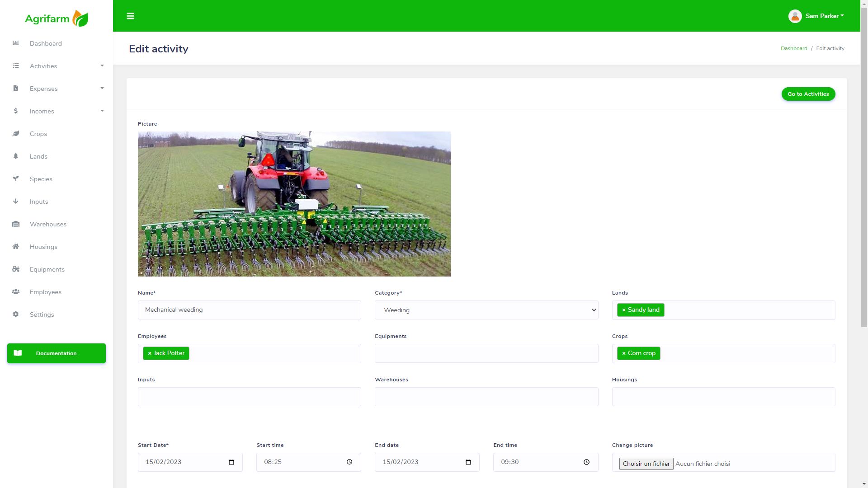Remove the Corn crop tag
Image resolution: width=868 pixels, height=488 pixels.
point(624,353)
